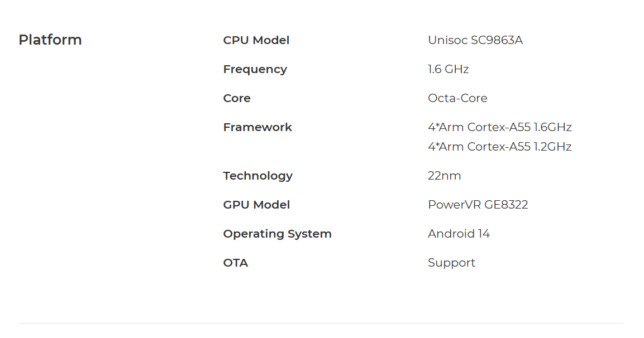Click the horizontal divider below Platform section
644x338 pixels.
click(321, 323)
